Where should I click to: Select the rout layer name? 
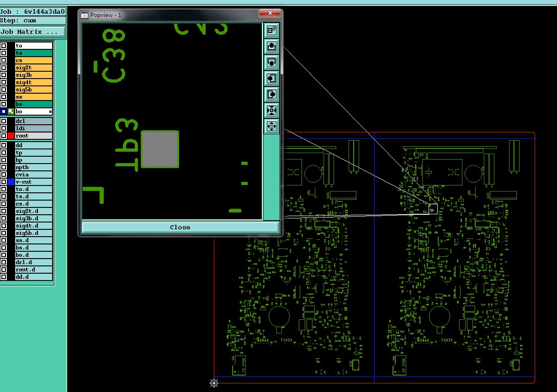pos(33,136)
